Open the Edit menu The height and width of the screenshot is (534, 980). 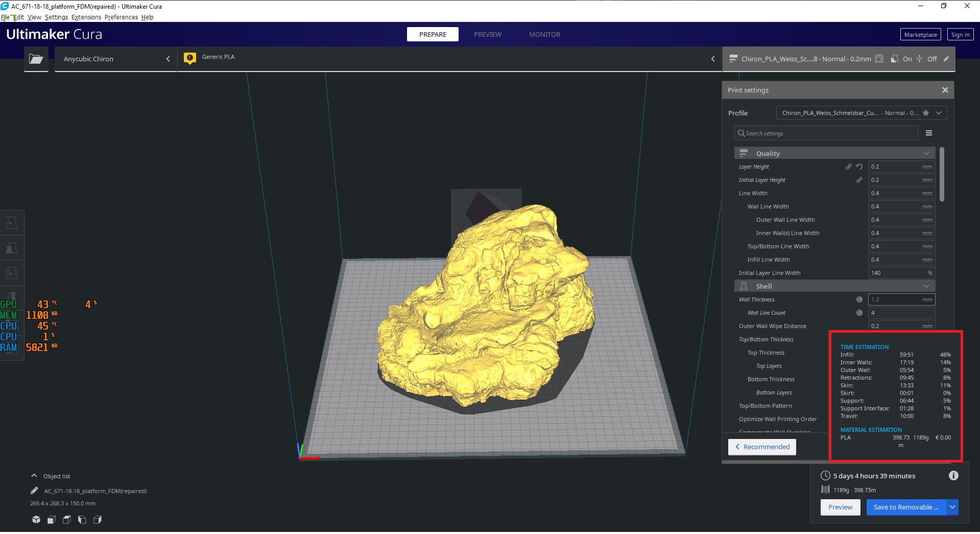pyautogui.click(x=19, y=17)
